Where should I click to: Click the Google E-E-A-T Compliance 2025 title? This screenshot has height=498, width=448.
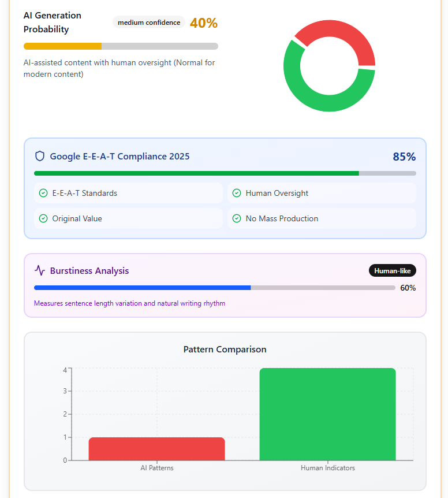click(120, 156)
